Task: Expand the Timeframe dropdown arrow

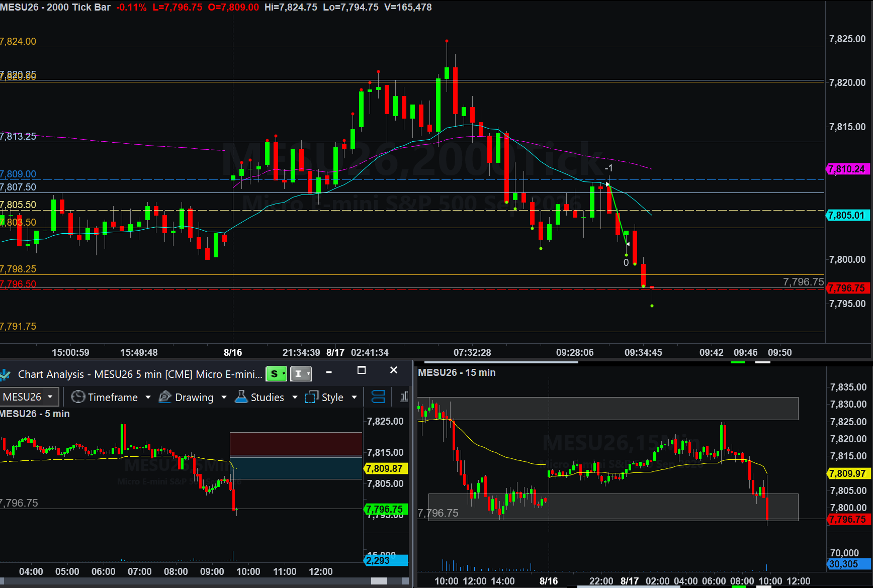Action: 148,398
